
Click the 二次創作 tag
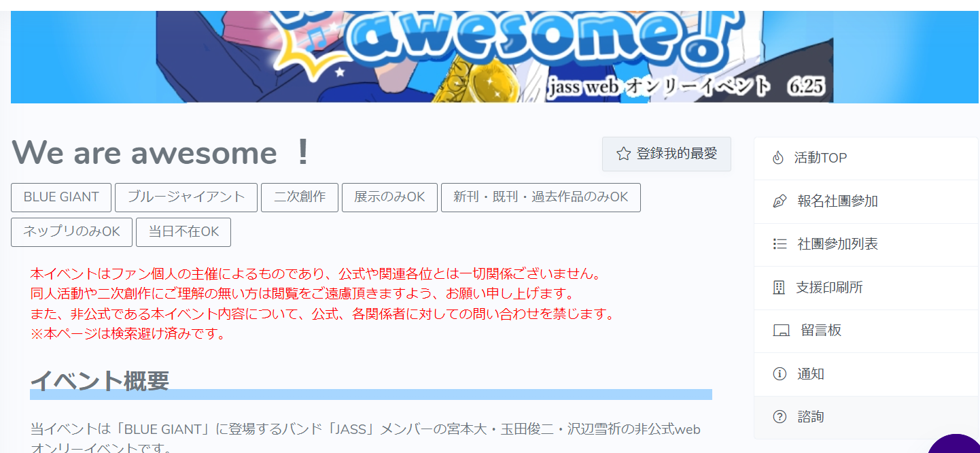coord(300,197)
